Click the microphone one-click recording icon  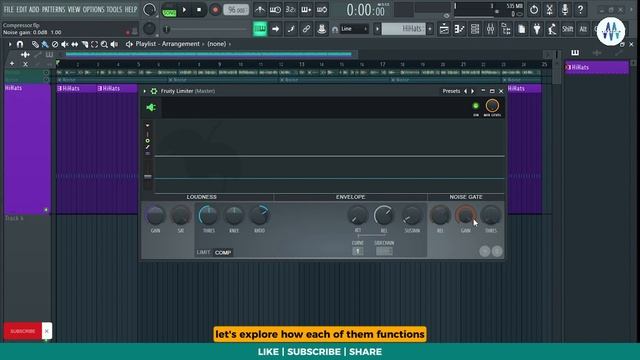(x=565, y=9)
